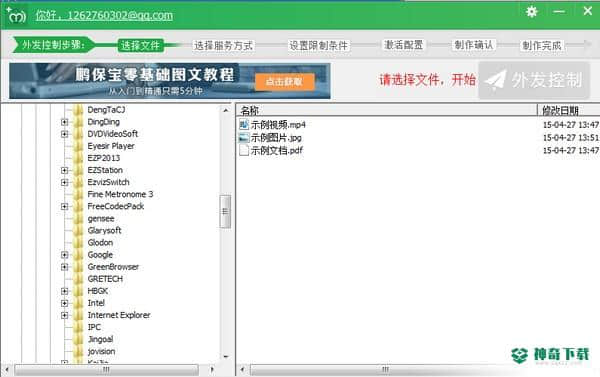Expand the GreenBrowser folder node

64,267
